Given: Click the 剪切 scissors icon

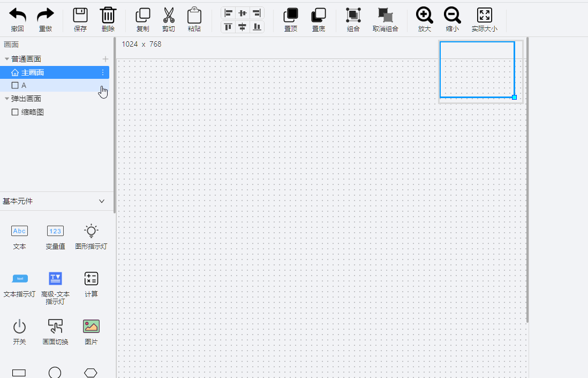Looking at the screenshot, I should pyautogui.click(x=169, y=16).
